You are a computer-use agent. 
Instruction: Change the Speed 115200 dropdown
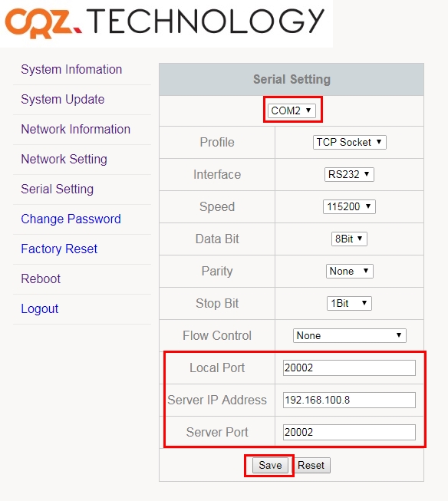[x=349, y=206]
